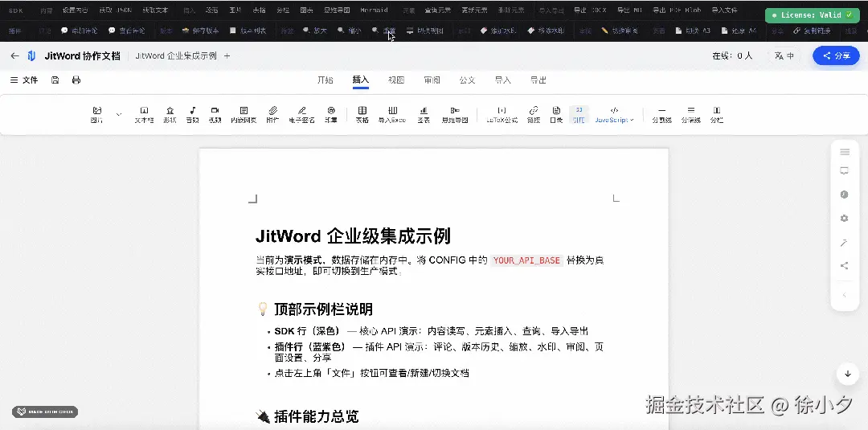Open the 公文 ribbon tab
Image resolution: width=868 pixels, height=430 pixels.
tap(467, 80)
